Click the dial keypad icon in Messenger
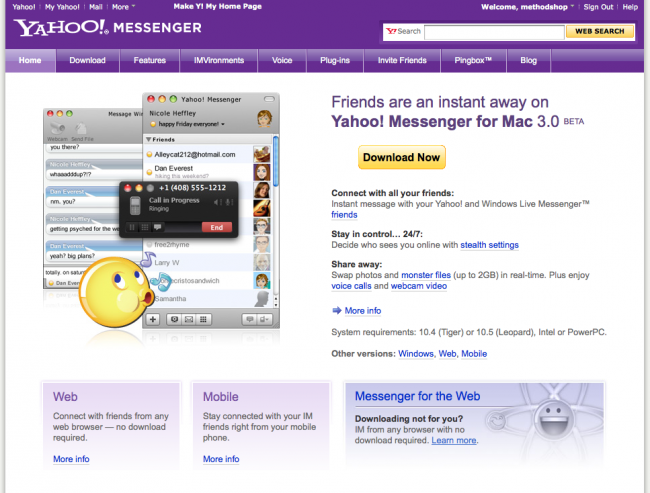This screenshot has width=650, height=493. pos(203,320)
